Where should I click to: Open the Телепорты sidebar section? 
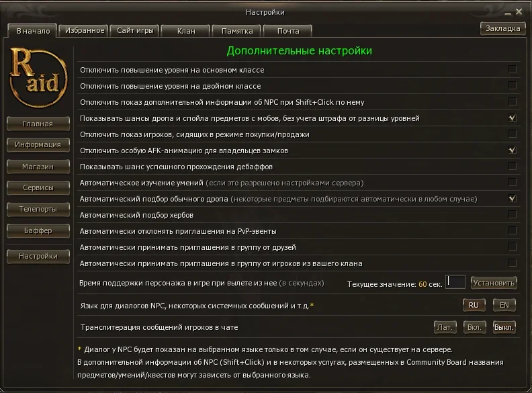38,209
